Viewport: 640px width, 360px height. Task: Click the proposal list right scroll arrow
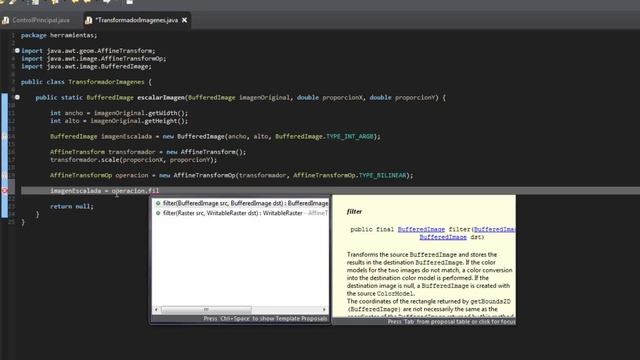(x=324, y=309)
